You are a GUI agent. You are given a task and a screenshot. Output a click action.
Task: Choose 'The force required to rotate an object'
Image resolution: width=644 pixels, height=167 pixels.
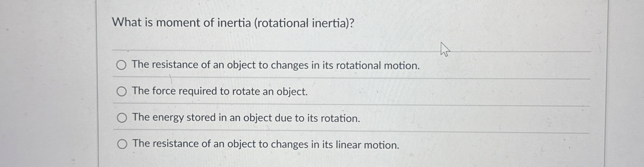pos(122,92)
